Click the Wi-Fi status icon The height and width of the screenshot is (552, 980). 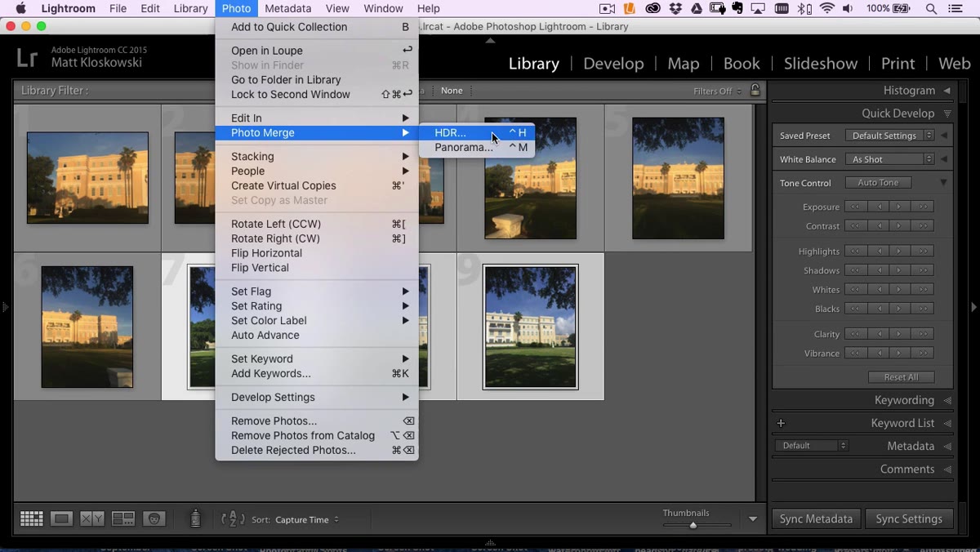click(827, 9)
